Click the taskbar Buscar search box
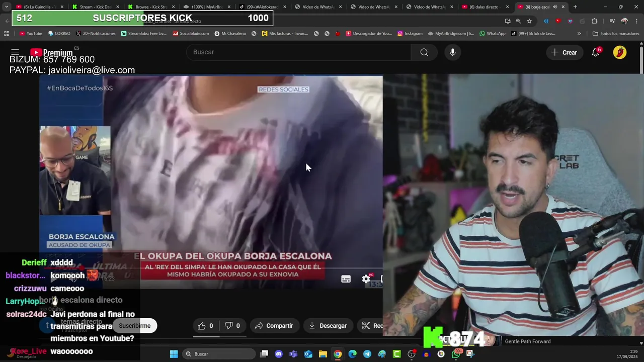Screen dimensions: 644x362 point(219,354)
